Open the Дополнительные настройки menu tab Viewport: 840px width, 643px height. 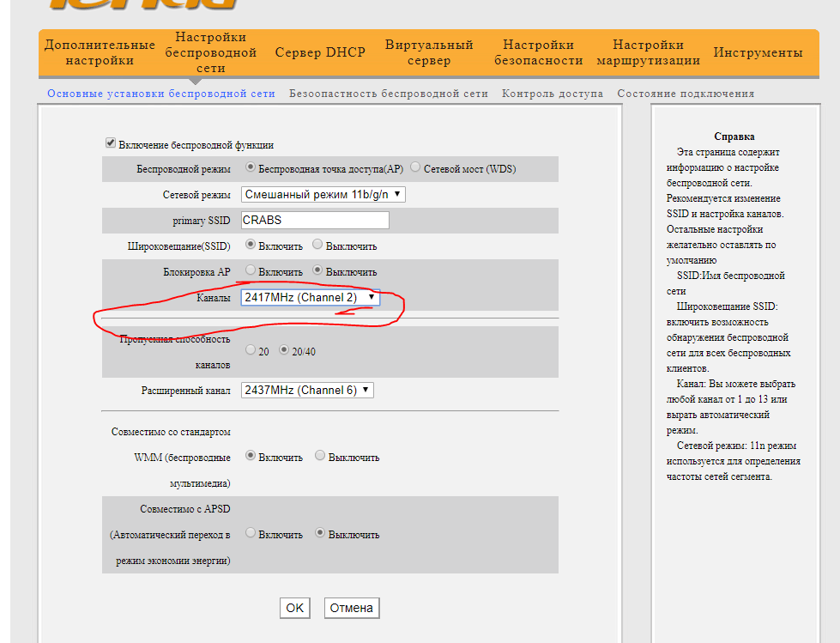(x=100, y=52)
